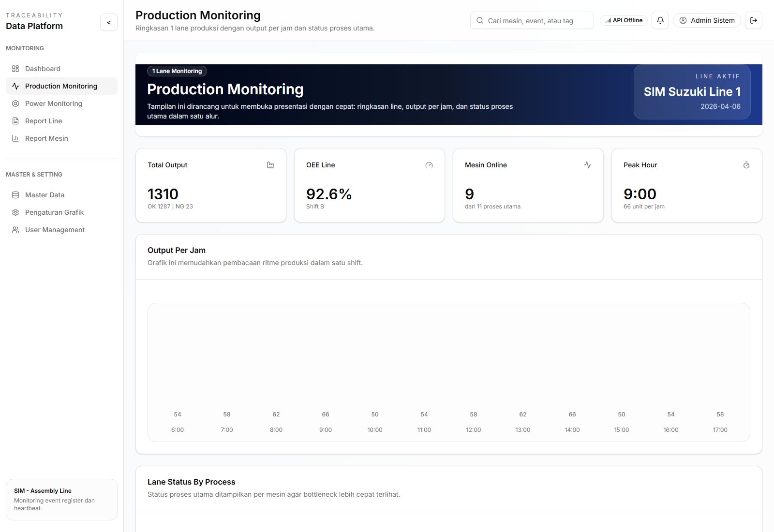Screen dimensions: 774x532
Task: Click the API Offline status badge
Action: pyautogui.click(x=624, y=20)
